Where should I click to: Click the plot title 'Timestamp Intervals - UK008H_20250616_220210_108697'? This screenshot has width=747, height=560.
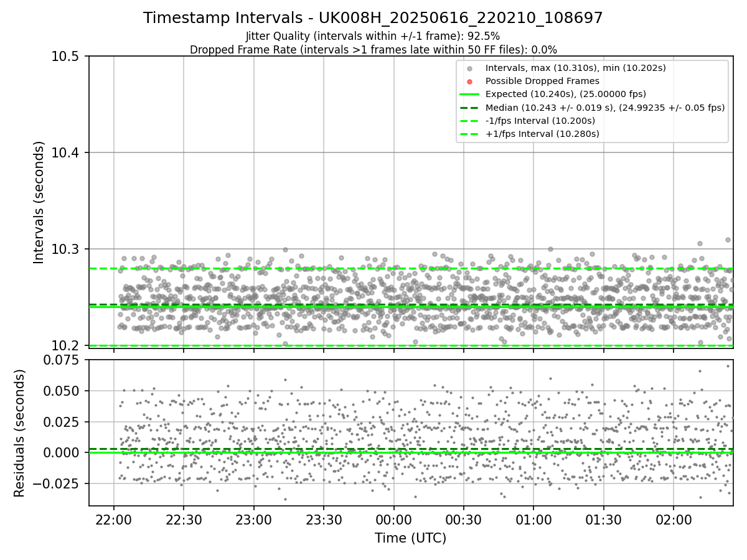click(373, 18)
